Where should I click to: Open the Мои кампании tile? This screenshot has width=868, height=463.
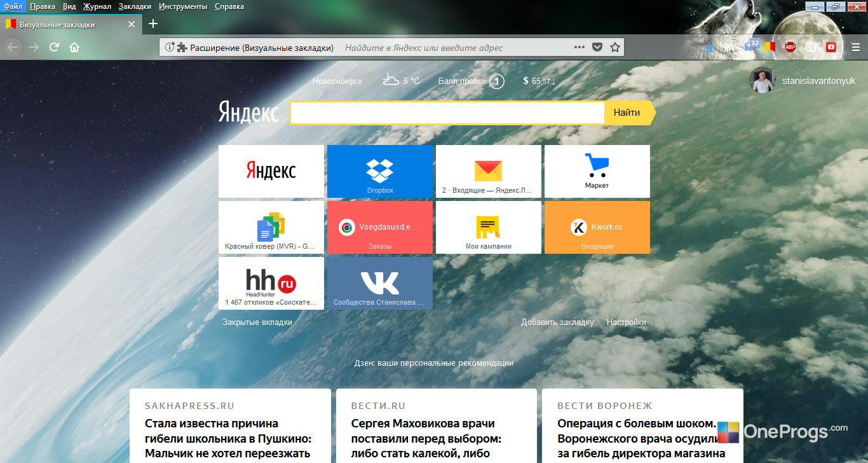click(x=489, y=227)
